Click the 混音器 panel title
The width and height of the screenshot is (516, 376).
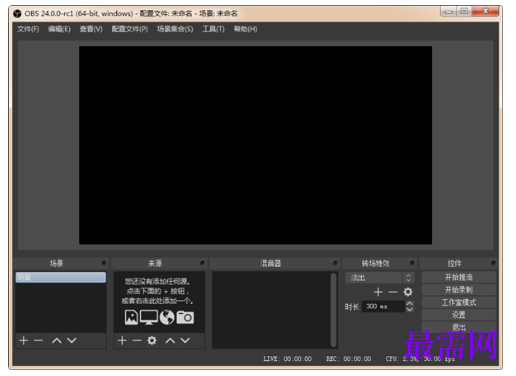point(270,263)
